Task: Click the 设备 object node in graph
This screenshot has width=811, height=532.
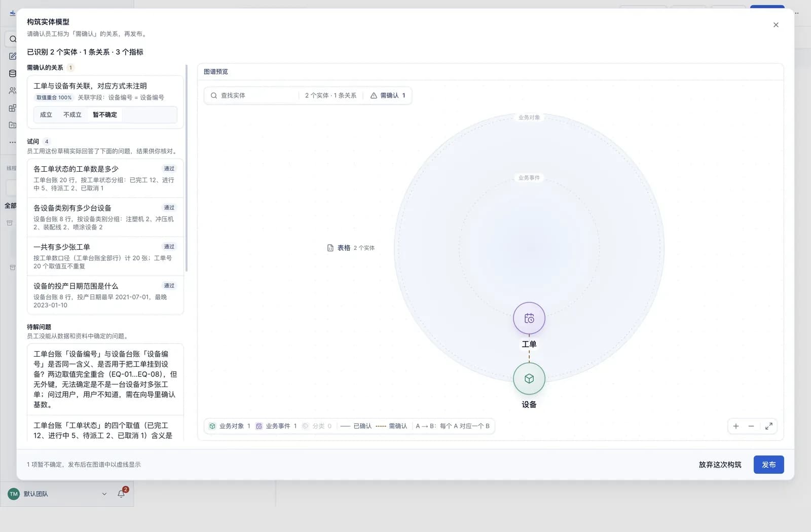Action: point(529,378)
